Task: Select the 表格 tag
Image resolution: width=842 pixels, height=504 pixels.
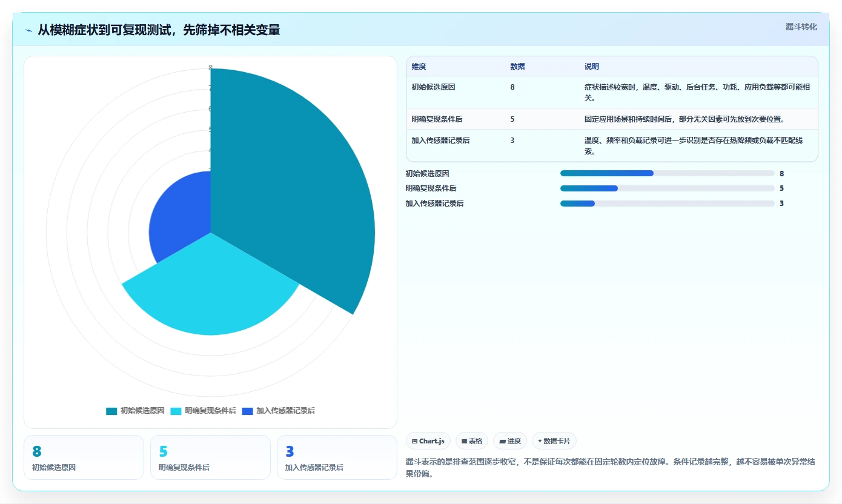Action: [472, 441]
